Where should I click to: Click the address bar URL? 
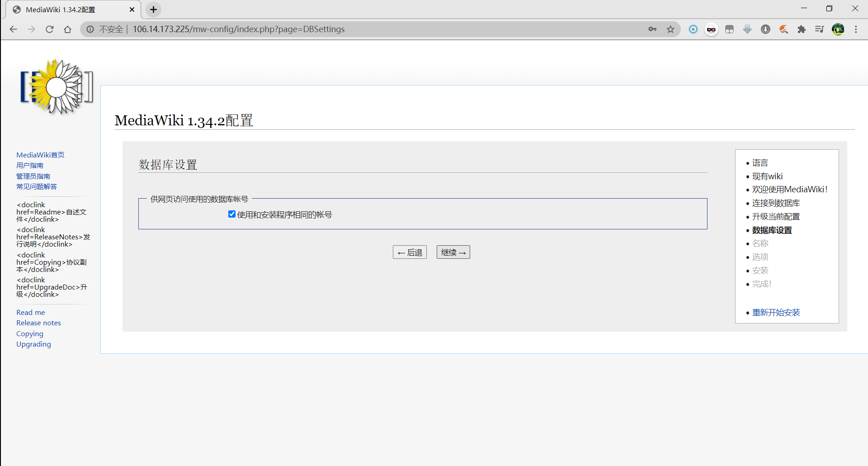point(239,29)
